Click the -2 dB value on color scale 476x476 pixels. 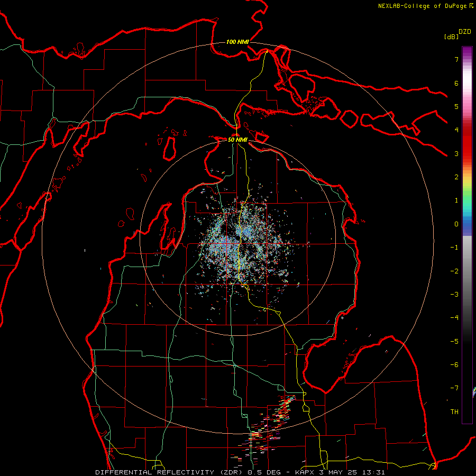454,271
